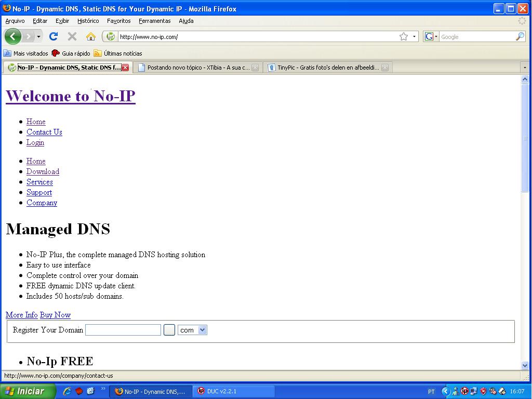
Task: Open the list all tabs dropdown
Action: point(525,68)
